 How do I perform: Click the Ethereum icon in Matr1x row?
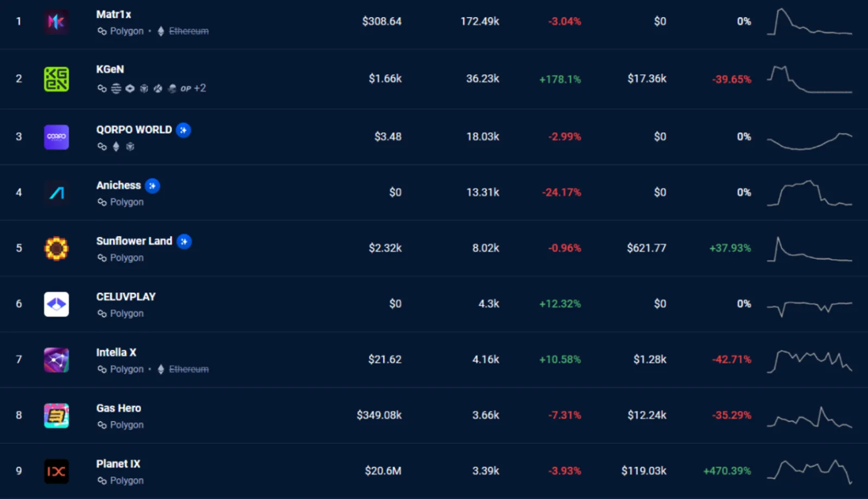161,31
